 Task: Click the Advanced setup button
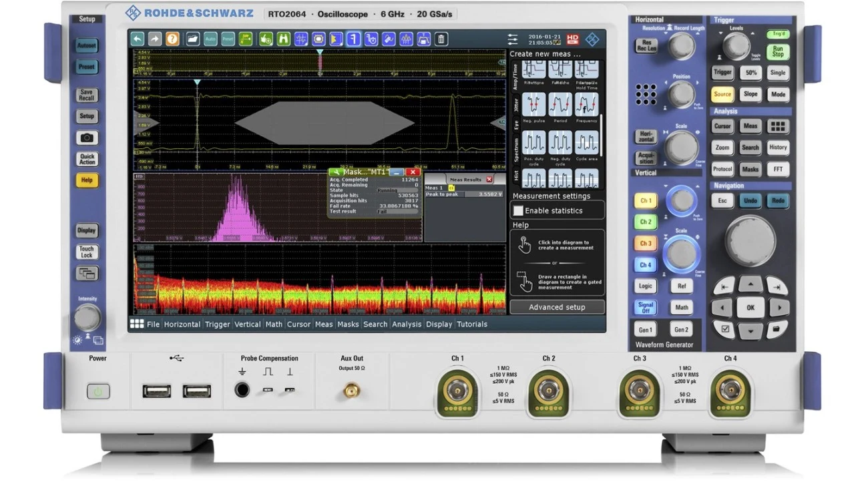pyautogui.click(x=557, y=307)
